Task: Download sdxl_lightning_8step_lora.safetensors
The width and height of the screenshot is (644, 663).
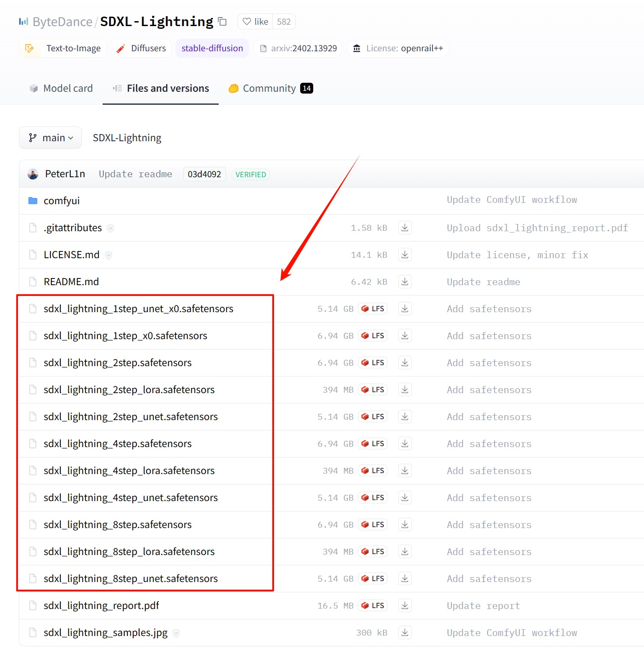Action: coord(405,551)
